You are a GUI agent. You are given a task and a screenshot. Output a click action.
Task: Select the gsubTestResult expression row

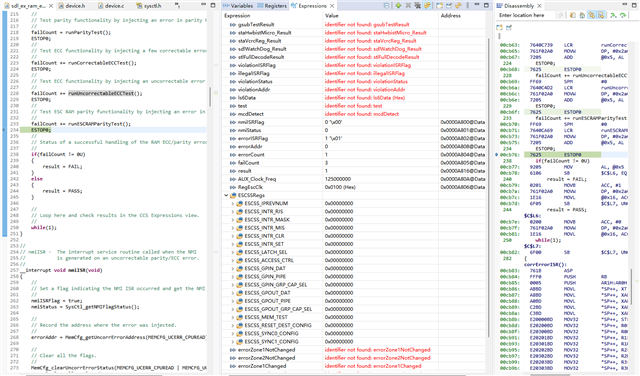(354, 24)
